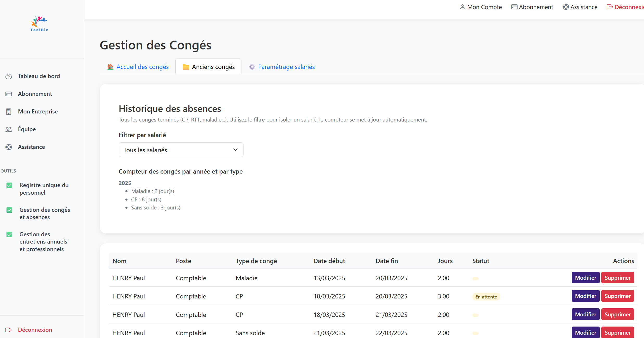Click the yellow status dot on the first row

[476, 278]
